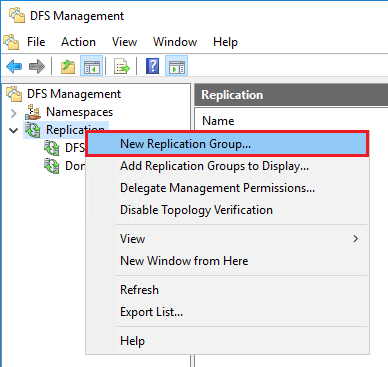This screenshot has height=367, width=388.
Task: Click the gray Forward arrow toolbar icon
Action: tap(37, 66)
